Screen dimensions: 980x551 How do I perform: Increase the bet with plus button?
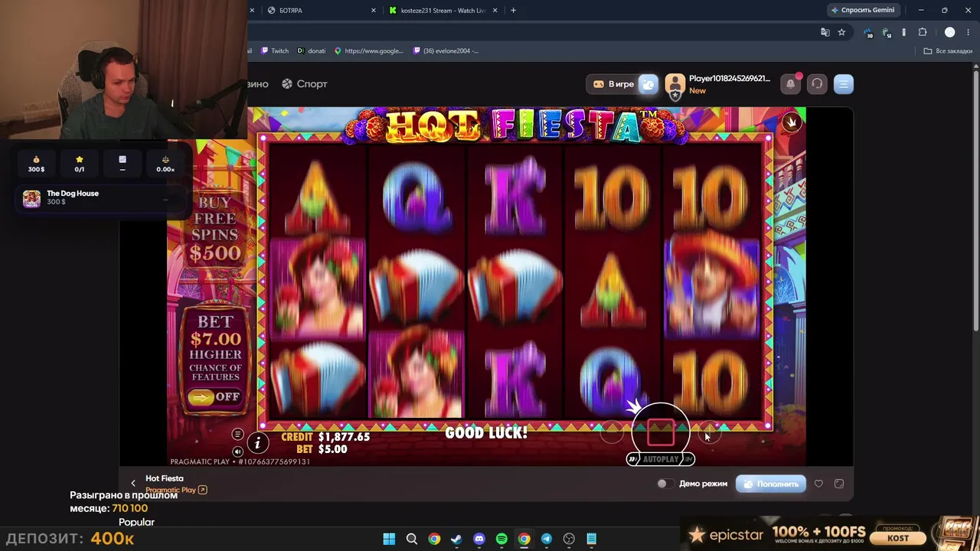710,434
